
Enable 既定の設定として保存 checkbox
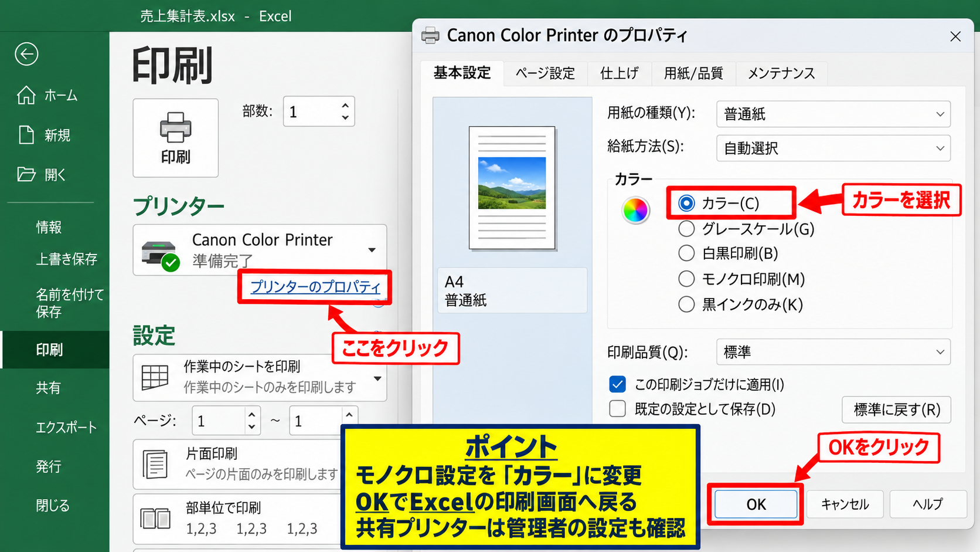[617, 408]
